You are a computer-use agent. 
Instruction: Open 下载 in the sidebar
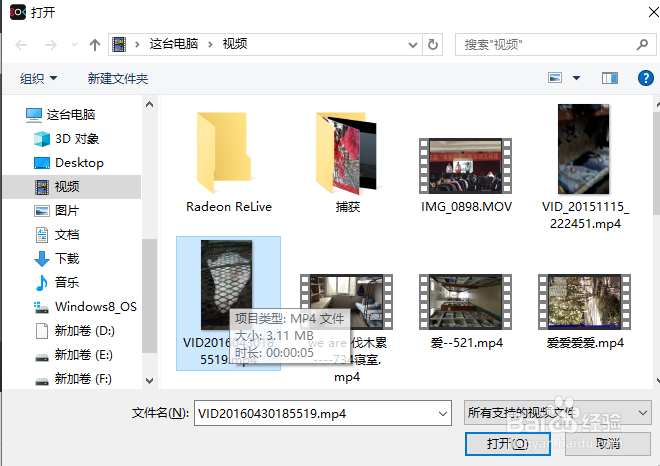pyautogui.click(x=67, y=258)
